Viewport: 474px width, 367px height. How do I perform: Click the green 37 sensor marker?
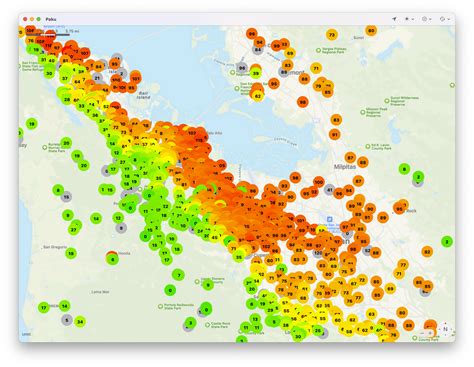(x=65, y=79)
